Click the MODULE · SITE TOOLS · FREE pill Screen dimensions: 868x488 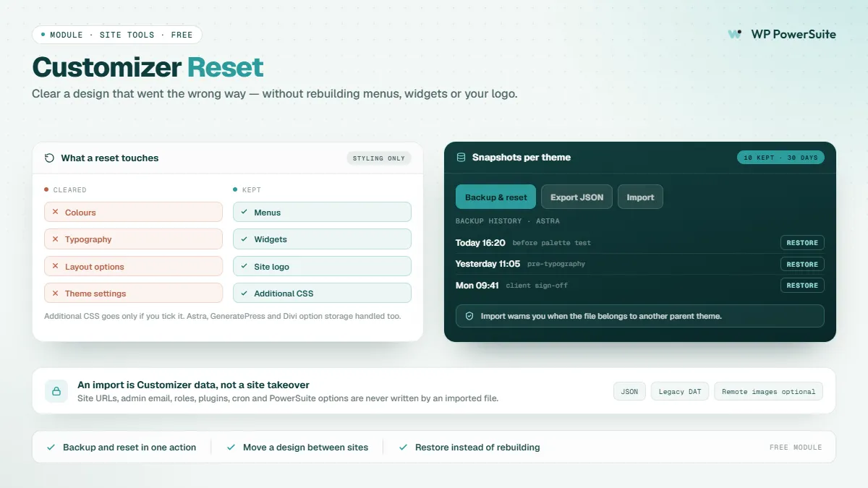[117, 35]
